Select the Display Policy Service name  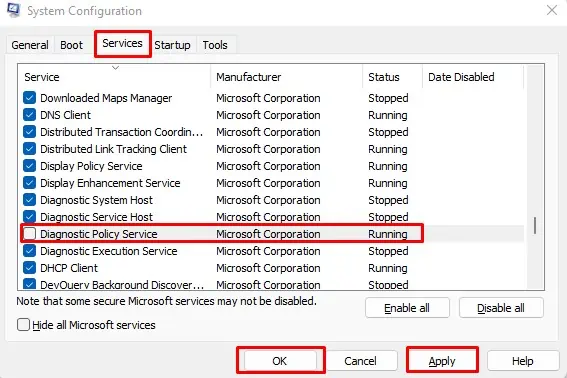(91, 166)
